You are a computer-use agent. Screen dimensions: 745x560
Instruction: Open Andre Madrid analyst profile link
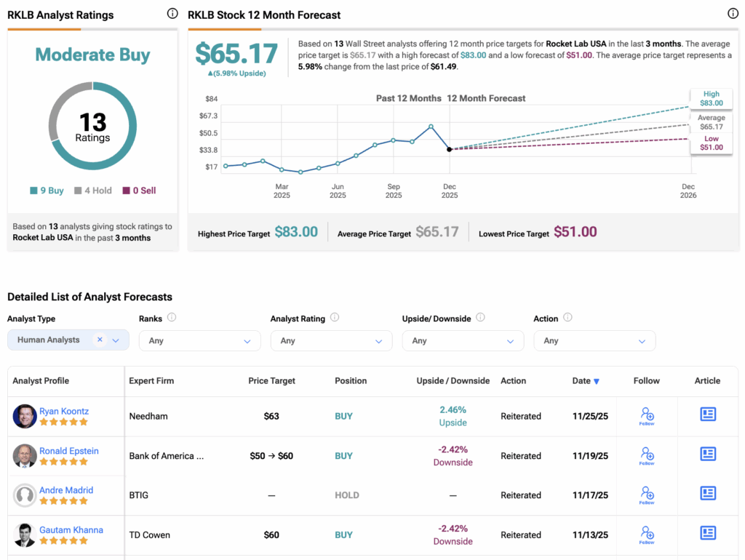(x=66, y=490)
